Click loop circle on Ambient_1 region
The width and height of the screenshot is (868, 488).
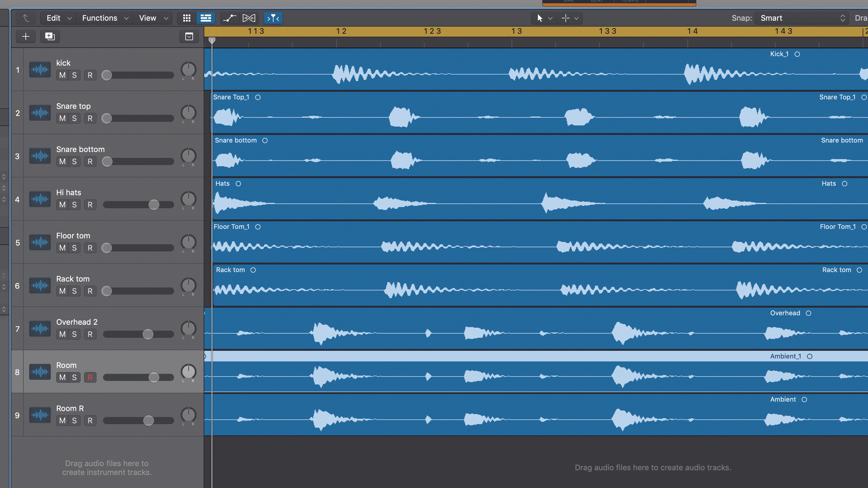pos(809,356)
